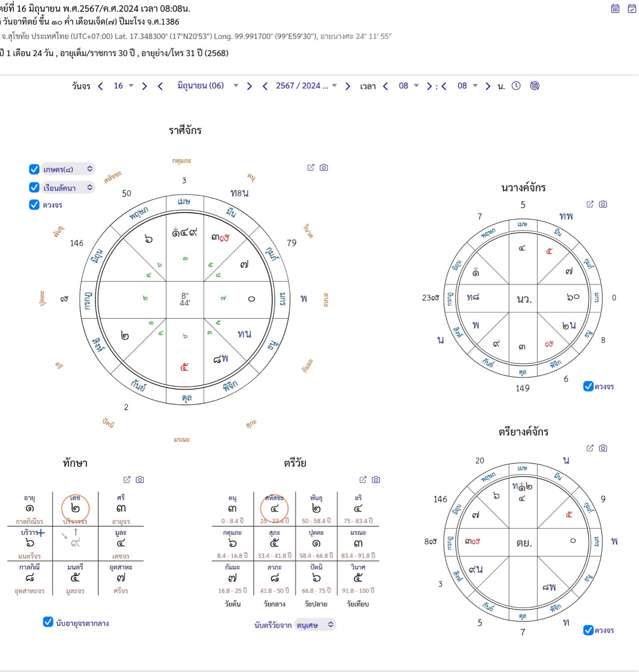Toggle the เกษตร(๘) checkbox
Viewport: 639px width, 672px height.
coord(34,169)
